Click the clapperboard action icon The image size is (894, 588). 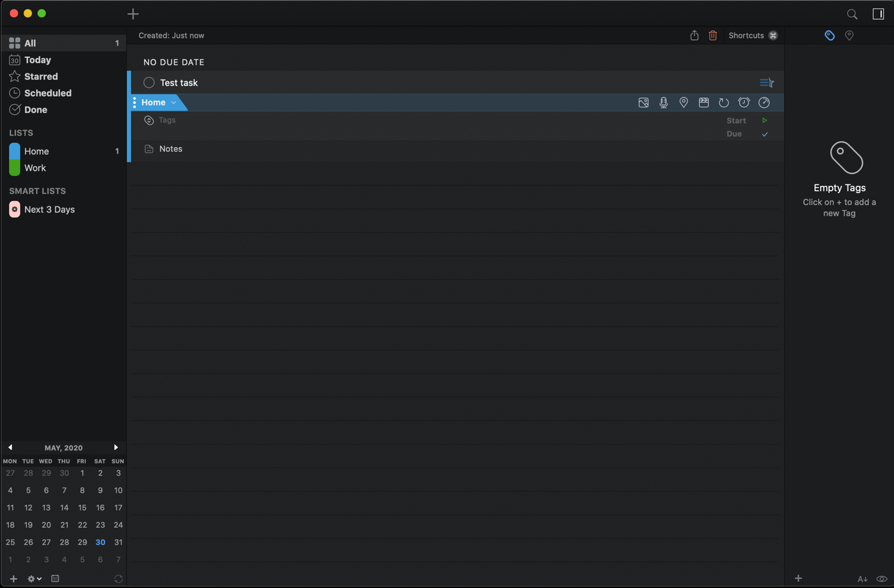point(704,103)
